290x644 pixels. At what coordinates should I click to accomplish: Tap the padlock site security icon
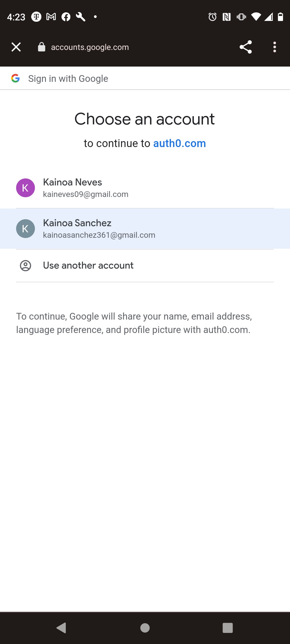42,47
